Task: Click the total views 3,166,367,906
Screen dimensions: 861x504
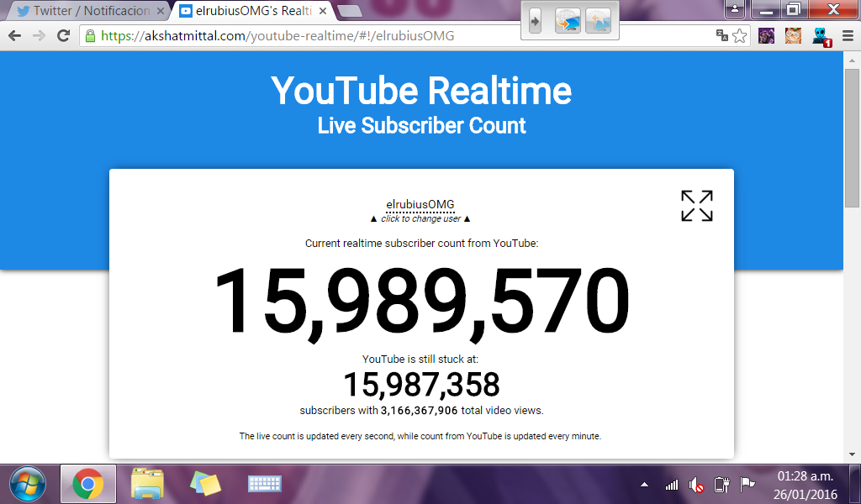Action: (419, 410)
